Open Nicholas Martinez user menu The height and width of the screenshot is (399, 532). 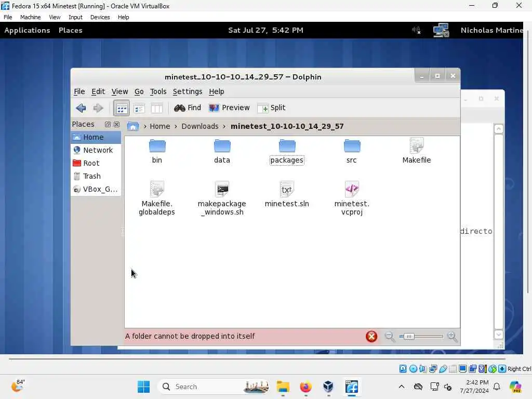491,30
